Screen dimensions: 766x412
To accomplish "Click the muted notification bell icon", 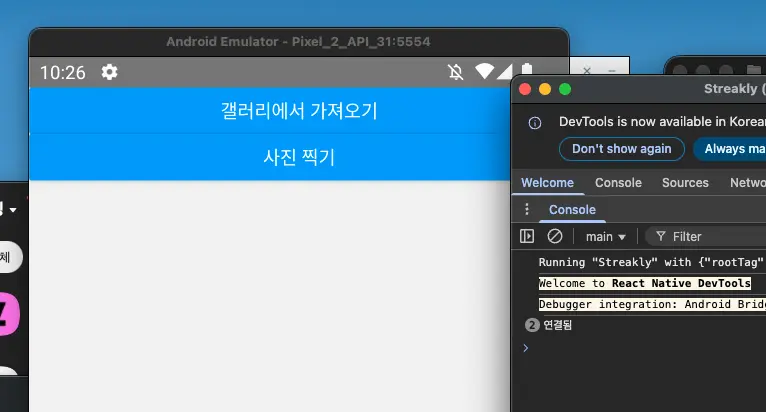I will pyautogui.click(x=455, y=72).
